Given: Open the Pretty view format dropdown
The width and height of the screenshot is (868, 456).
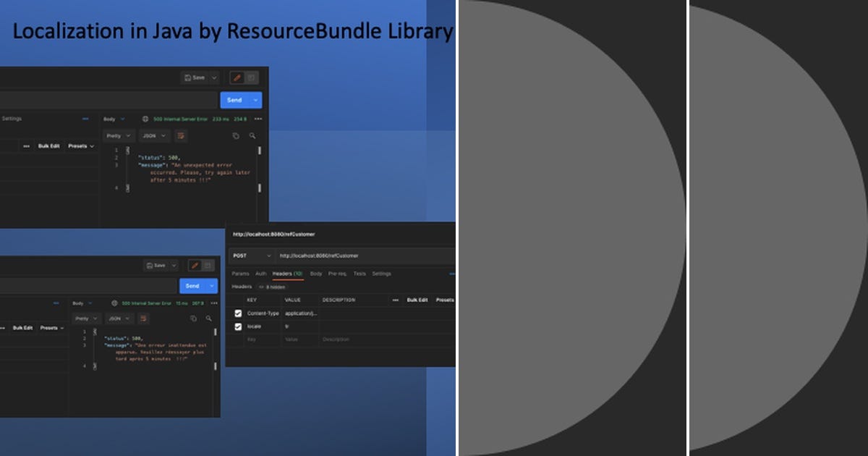Looking at the screenshot, I should click(x=119, y=135).
